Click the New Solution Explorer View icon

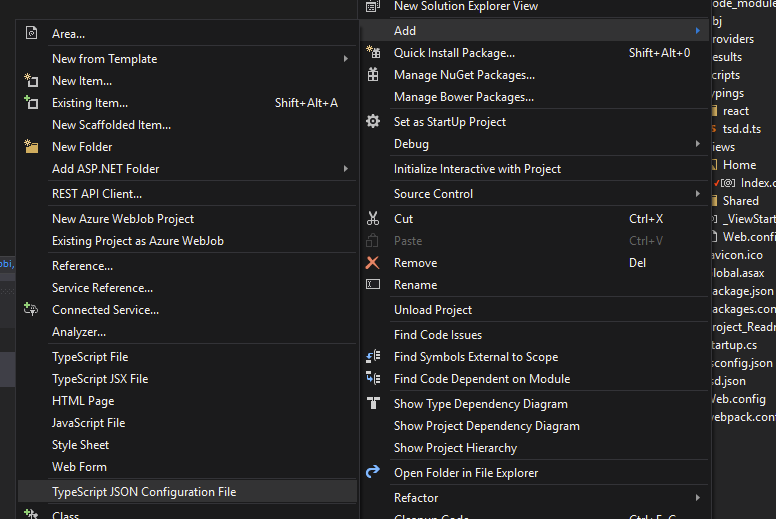click(373, 6)
